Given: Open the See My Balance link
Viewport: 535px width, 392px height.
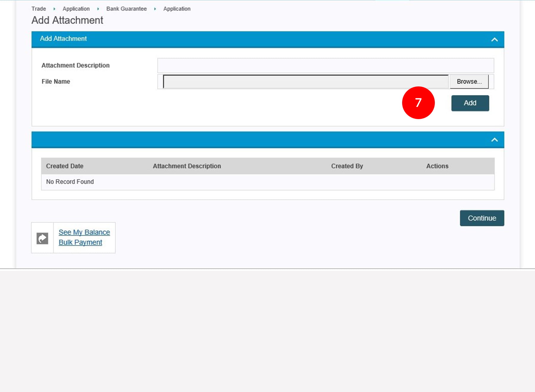Looking at the screenshot, I should pos(84,232).
